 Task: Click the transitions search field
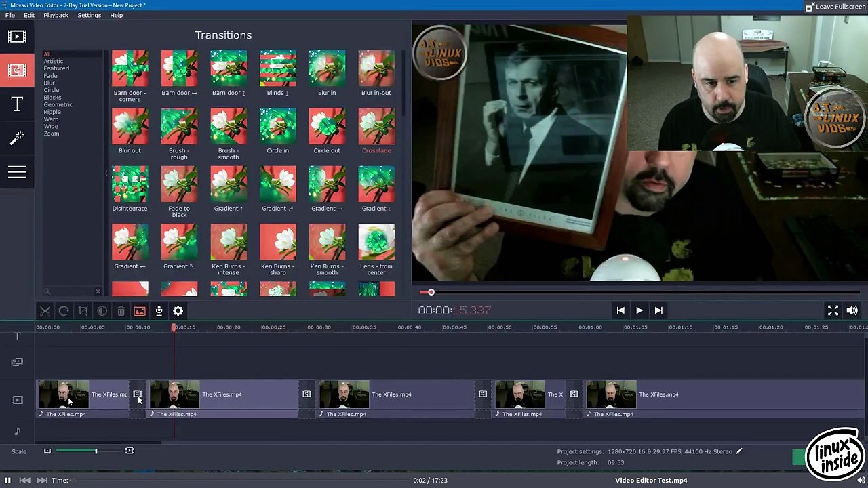(x=71, y=291)
